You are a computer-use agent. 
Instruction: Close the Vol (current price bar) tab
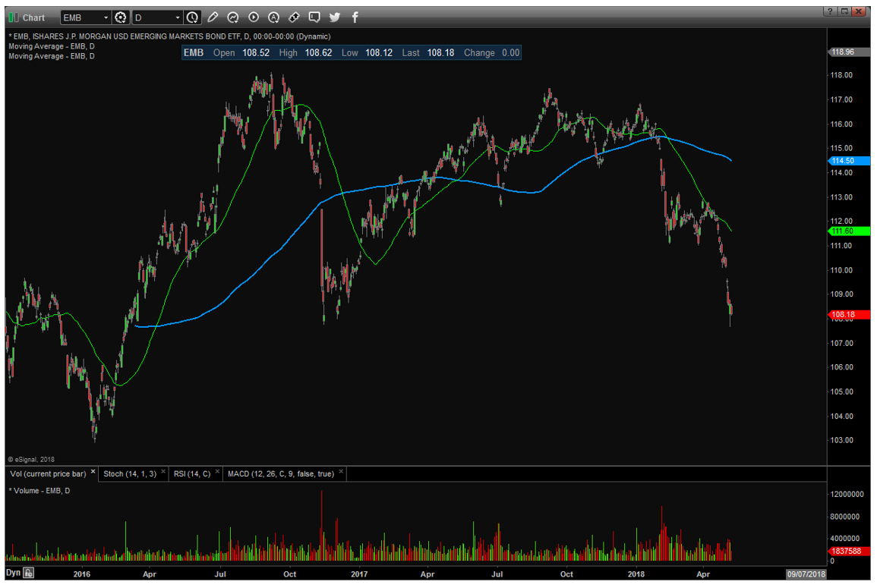coord(93,472)
